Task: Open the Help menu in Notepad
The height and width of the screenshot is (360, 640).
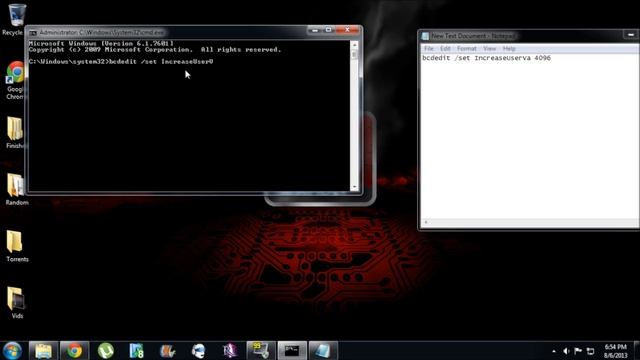Action: tap(509, 49)
